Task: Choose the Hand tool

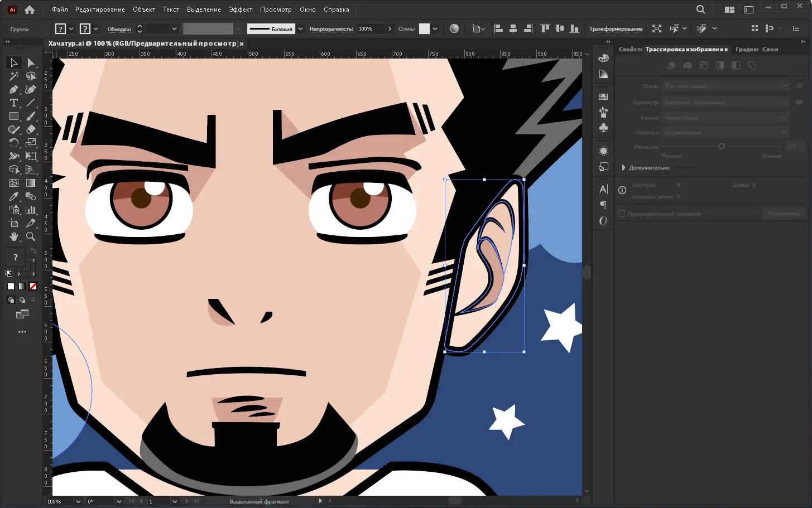Action: tap(14, 236)
